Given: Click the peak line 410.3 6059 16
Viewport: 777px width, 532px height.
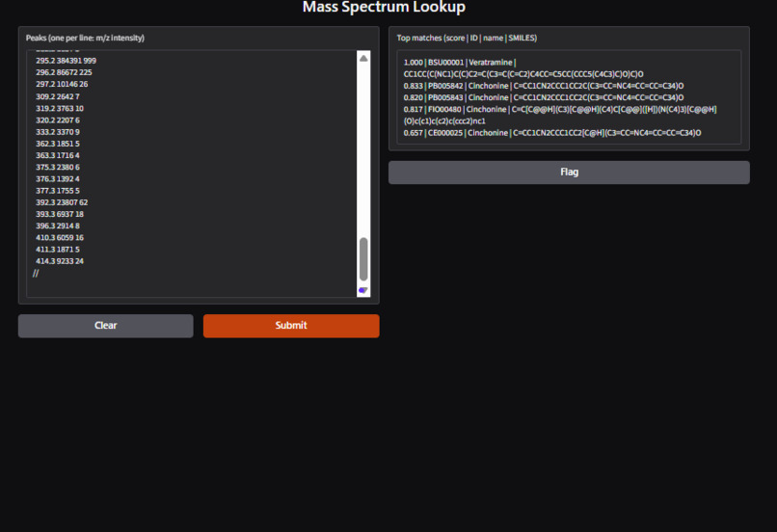Looking at the screenshot, I should point(60,238).
